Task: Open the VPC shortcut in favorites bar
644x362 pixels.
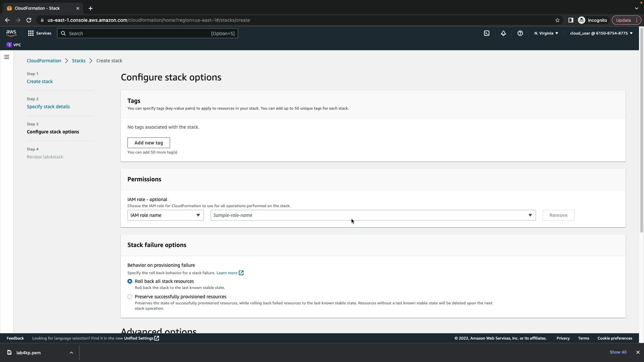Action: pyautogui.click(x=14, y=45)
